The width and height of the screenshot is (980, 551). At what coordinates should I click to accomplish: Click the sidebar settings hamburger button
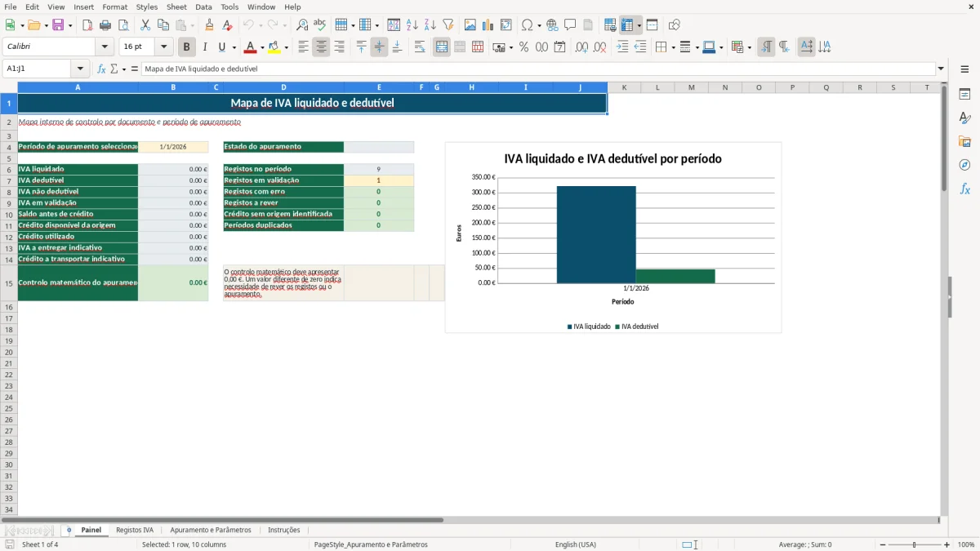[964, 69]
